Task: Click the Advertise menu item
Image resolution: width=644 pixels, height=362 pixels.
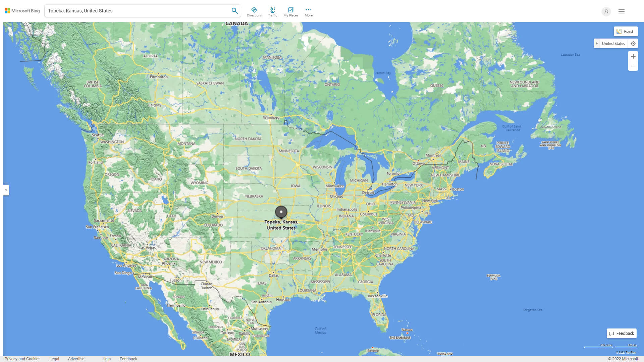Action: (x=76, y=359)
